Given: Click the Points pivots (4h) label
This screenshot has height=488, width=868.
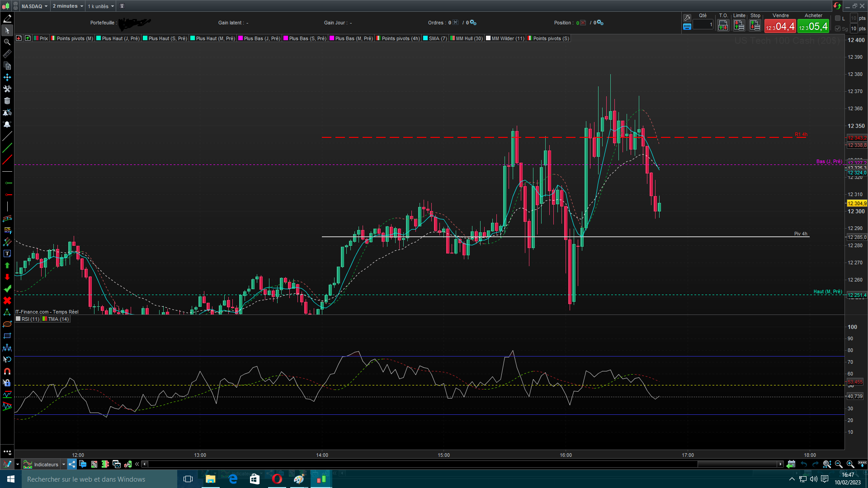Looking at the screenshot, I should pos(401,38).
